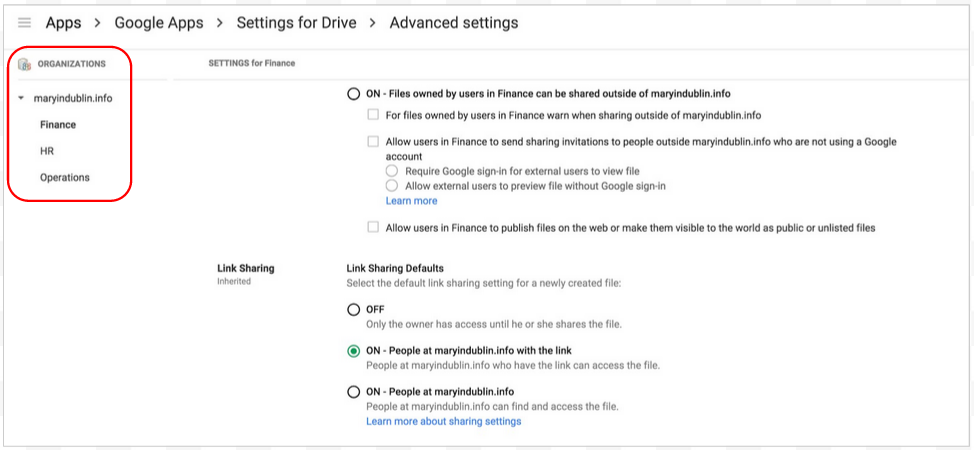Open the hamburger main menu icon
The height and width of the screenshot is (450, 974).
(x=25, y=23)
